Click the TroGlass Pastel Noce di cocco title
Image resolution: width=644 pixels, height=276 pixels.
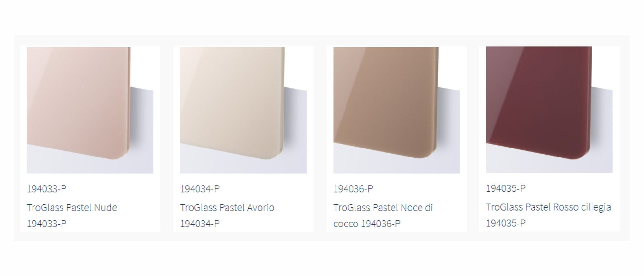(x=383, y=215)
